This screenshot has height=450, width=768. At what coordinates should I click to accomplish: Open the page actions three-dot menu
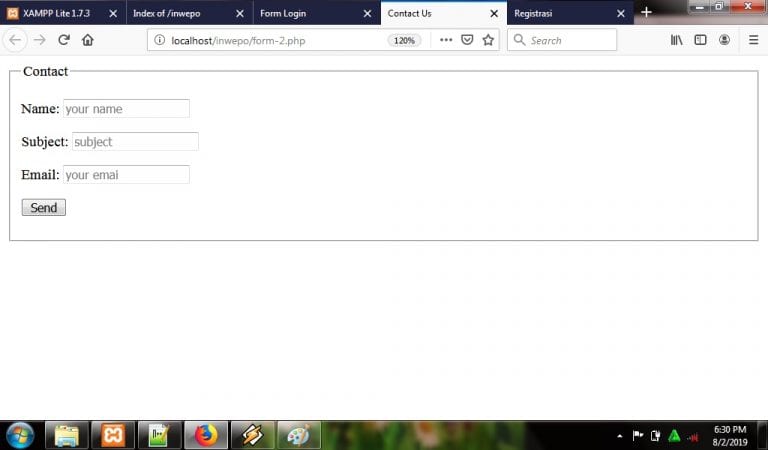click(446, 40)
